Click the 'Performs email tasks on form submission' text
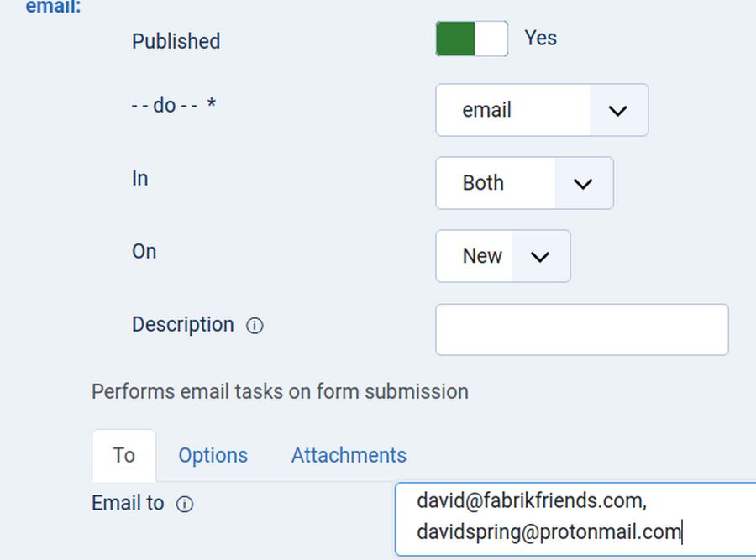This screenshot has height=560, width=756. tap(280, 391)
